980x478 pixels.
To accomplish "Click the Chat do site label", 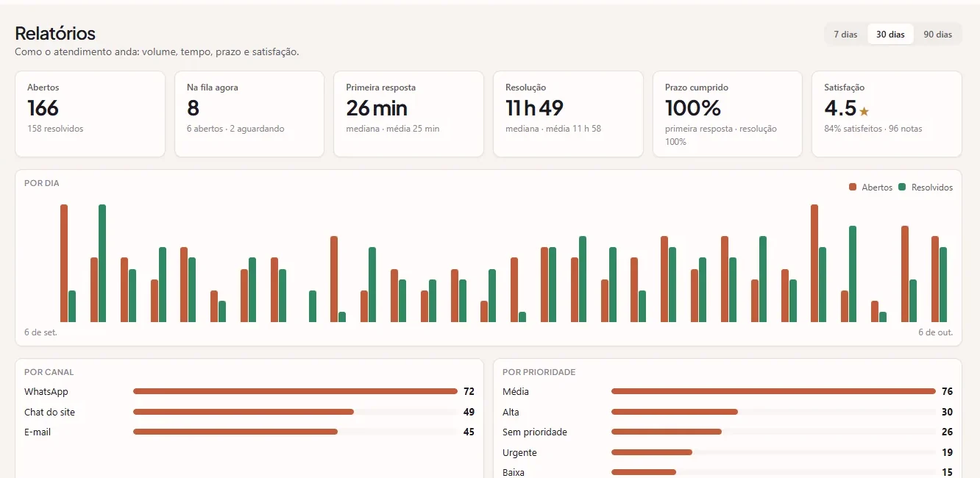I will [x=49, y=412].
